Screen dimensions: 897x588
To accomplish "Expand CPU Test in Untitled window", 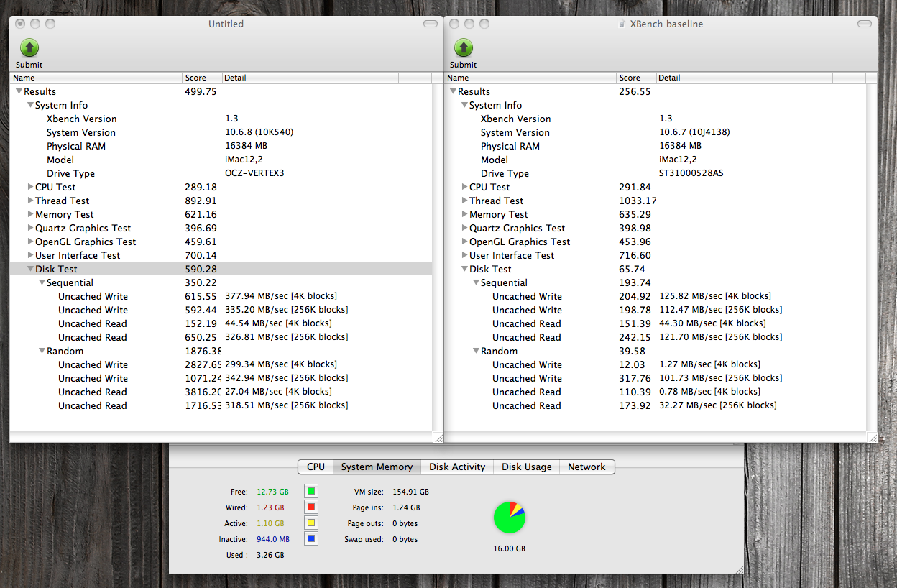I will click(x=30, y=187).
